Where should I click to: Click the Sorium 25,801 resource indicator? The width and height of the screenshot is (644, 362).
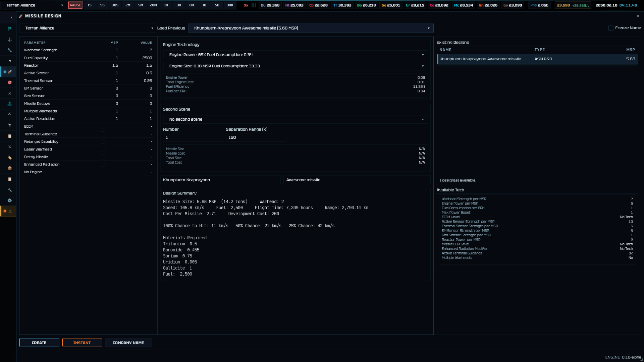pyautogui.click(x=391, y=5)
